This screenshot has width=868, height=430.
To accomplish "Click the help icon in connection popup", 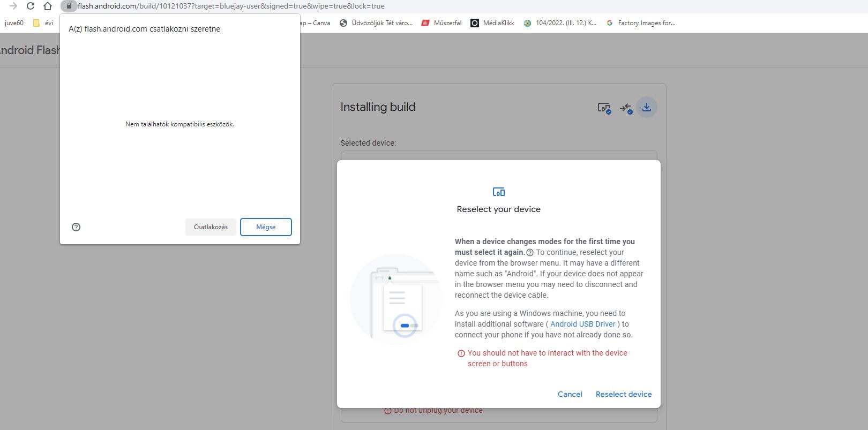I will [x=76, y=227].
